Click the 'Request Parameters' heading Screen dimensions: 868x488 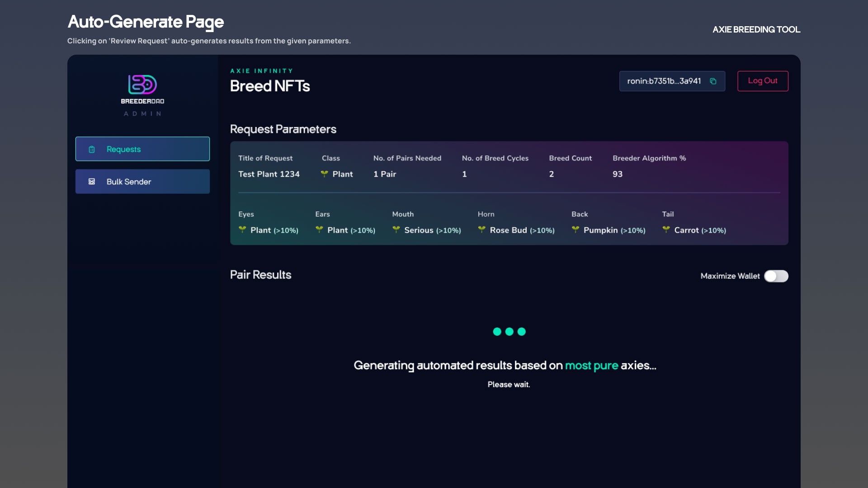283,129
